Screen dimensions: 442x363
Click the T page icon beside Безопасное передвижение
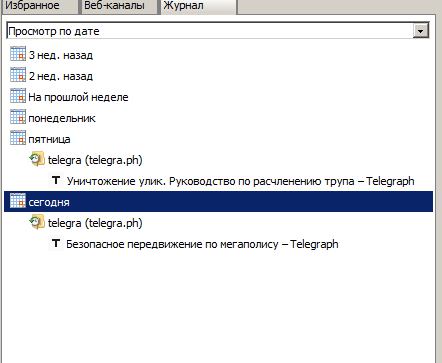56,243
